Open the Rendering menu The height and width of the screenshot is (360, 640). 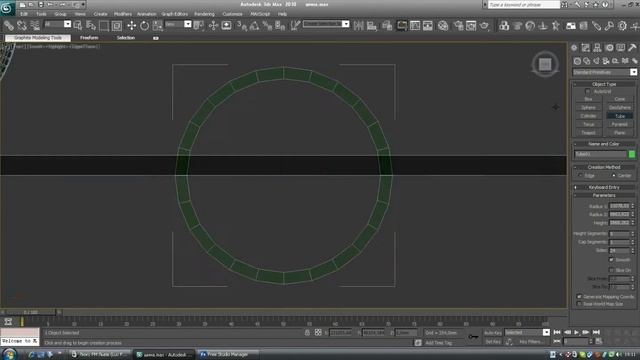(204, 14)
